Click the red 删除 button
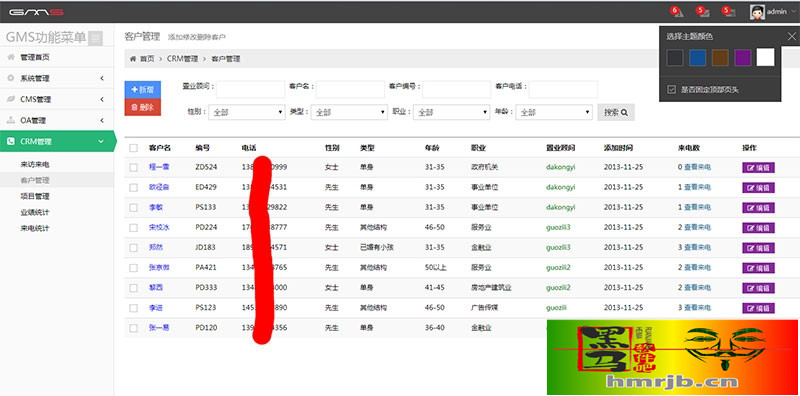800x396 pixels. click(x=143, y=107)
